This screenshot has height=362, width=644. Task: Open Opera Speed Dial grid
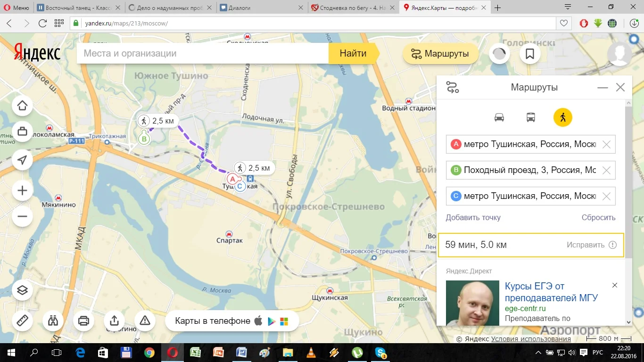tap(59, 23)
